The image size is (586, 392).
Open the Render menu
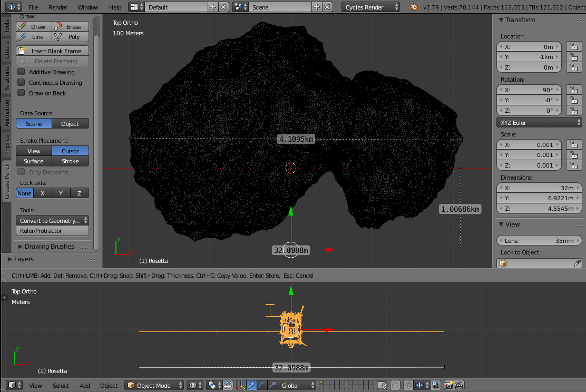click(x=57, y=7)
